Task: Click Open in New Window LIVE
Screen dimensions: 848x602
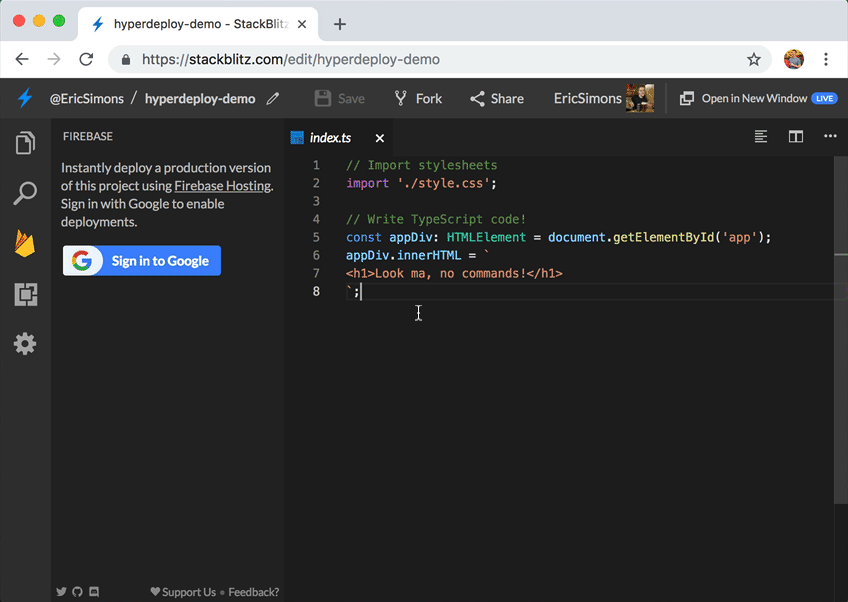Action: [758, 98]
